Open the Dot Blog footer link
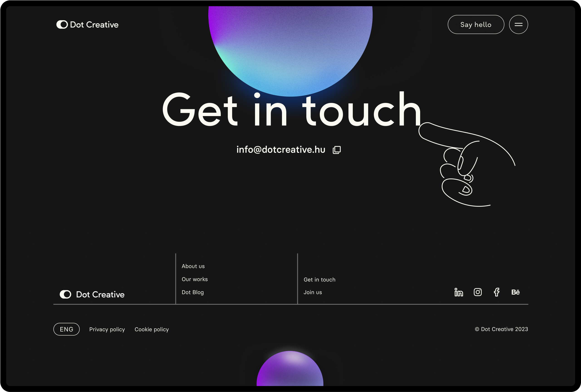Image resolution: width=581 pixels, height=392 pixels. (193, 292)
